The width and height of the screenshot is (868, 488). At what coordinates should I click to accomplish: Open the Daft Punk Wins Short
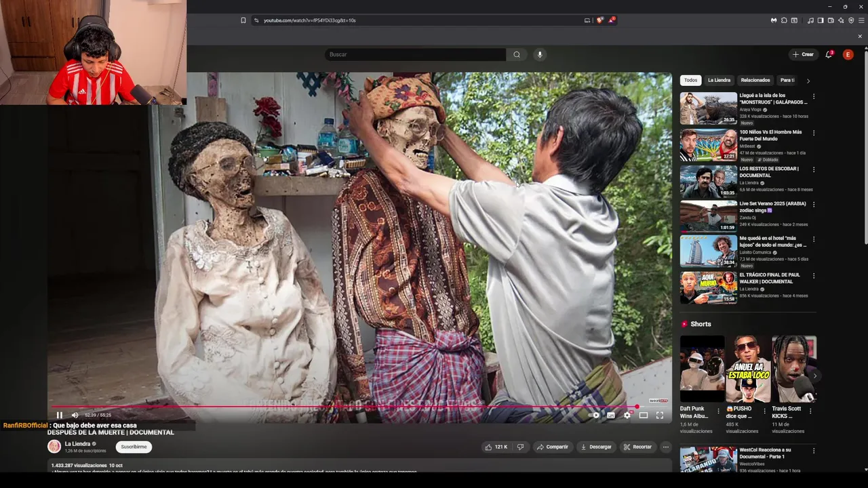[x=702, y=369]
